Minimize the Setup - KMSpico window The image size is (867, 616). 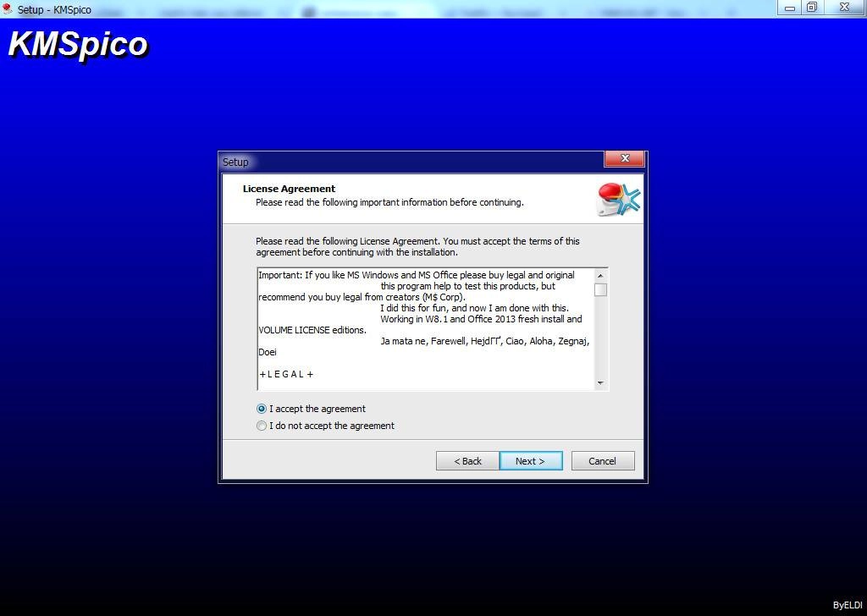(x=790, y=8)
